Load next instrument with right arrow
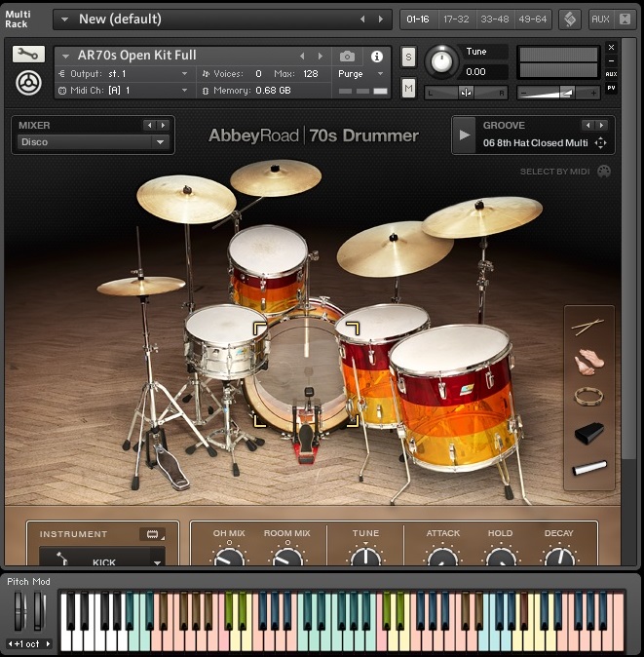 [321, 56]
